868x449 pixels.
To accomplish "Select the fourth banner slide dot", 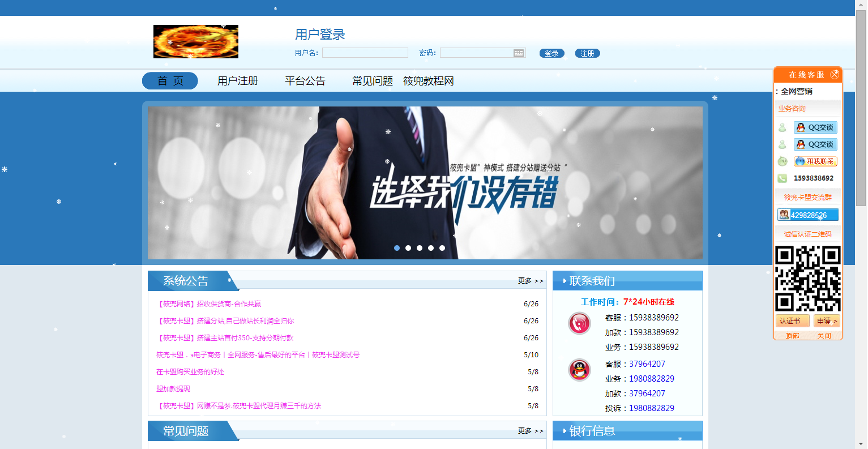I will [x=431, y=248].
